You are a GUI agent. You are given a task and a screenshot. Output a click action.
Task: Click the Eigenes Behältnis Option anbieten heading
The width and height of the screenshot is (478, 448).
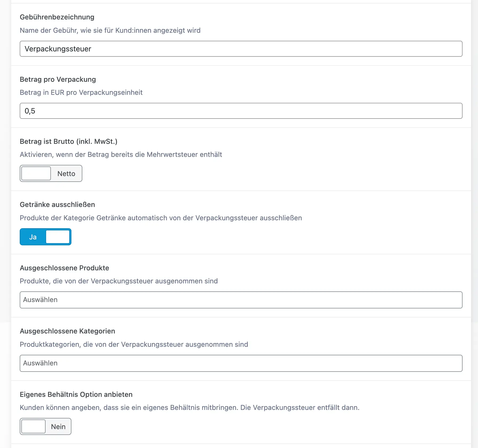(76, 394)
